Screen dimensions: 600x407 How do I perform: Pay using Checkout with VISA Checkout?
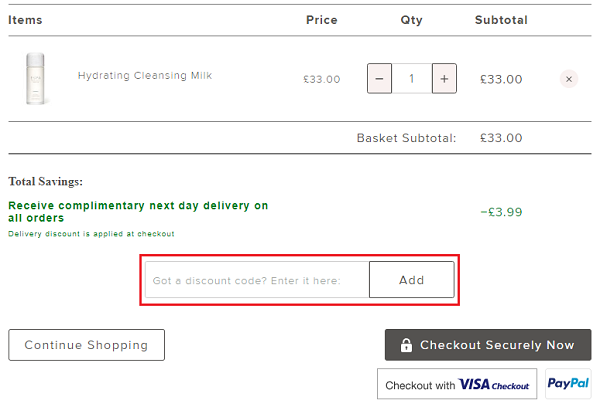coord(457,384)
